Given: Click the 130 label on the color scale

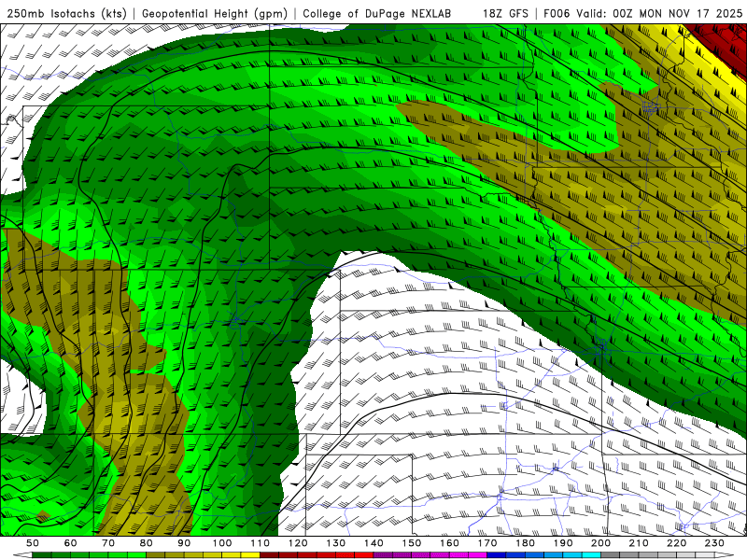Looking at the screenshot, I should tap(336, 543).
